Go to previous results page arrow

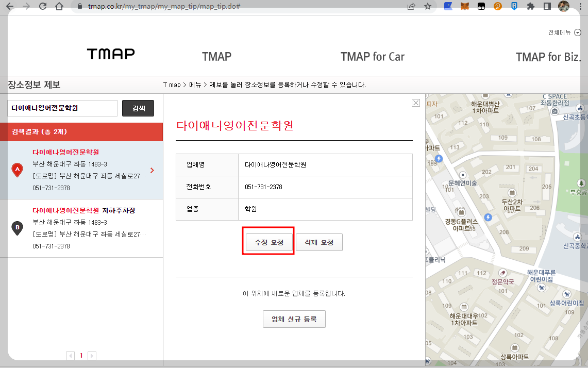(70, 356)
